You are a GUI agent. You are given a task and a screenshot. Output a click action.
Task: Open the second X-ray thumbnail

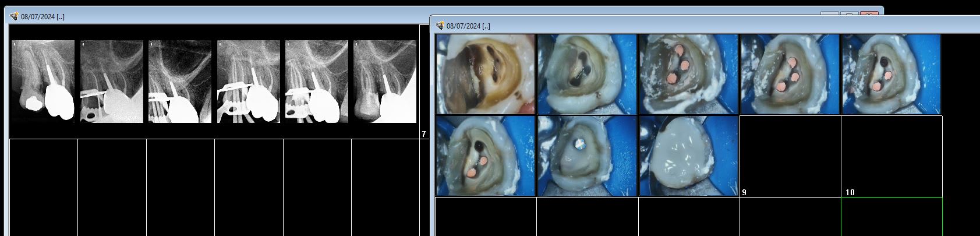pyautogui.click(x=112, y=81)
